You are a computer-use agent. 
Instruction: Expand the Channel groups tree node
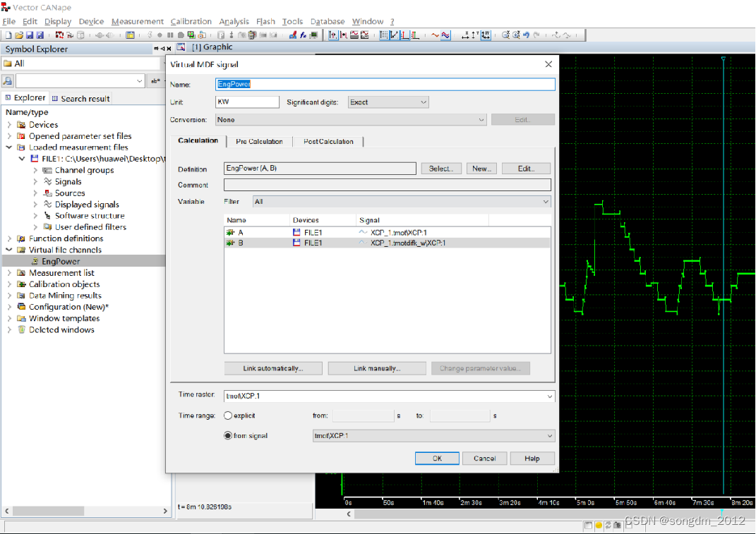click(x=35, y=170)
